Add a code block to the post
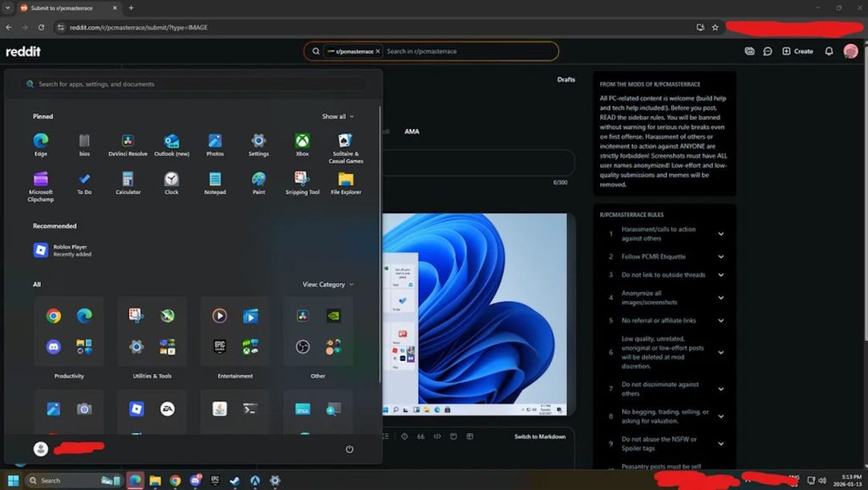Screen dimensions: 868x490 (x=437, y=436)
